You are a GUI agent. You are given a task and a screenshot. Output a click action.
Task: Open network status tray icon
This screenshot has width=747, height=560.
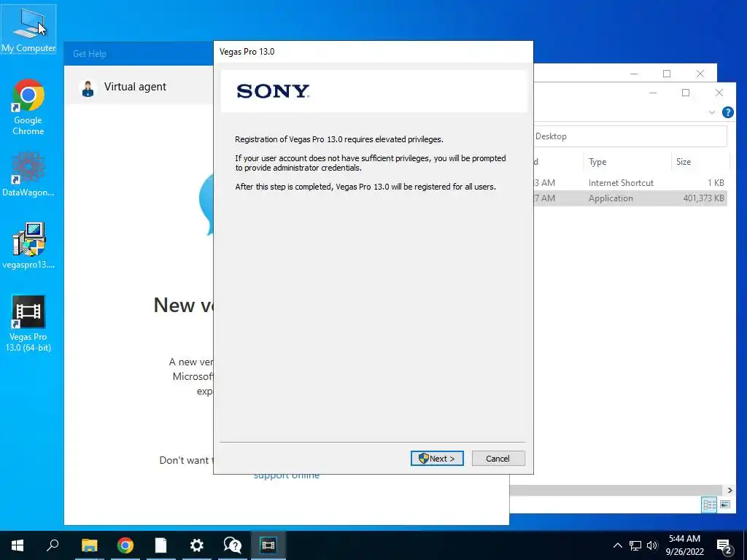[635, 545]
